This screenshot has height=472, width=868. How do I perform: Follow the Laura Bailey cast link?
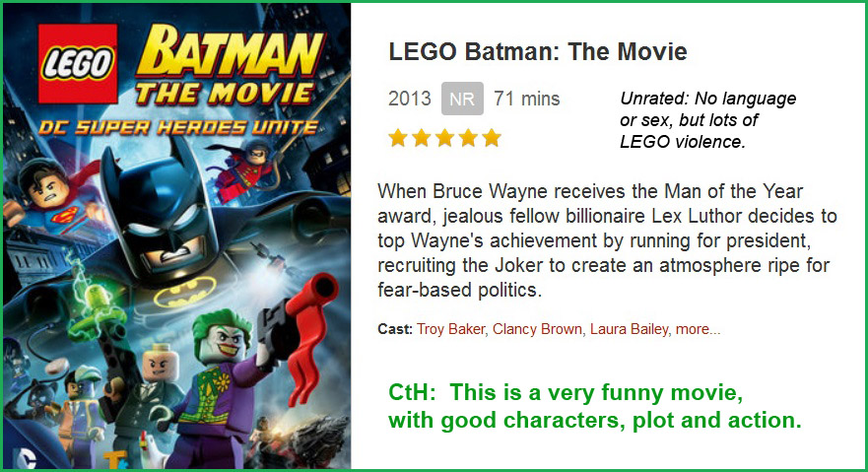629,329
